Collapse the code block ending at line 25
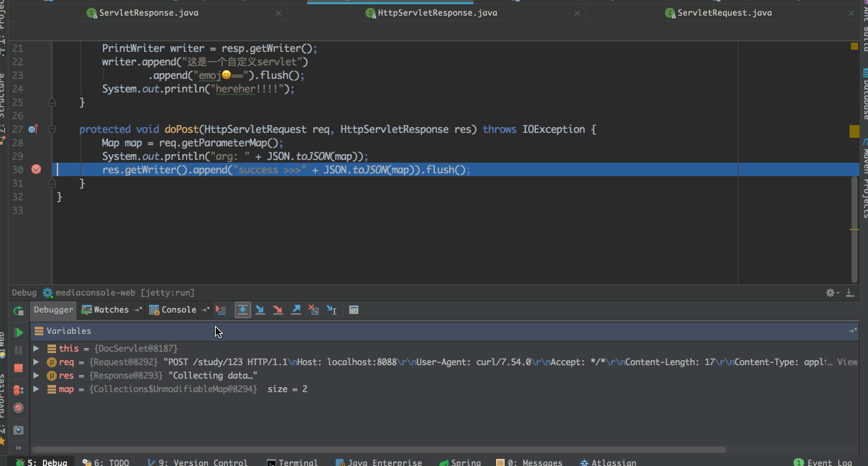 52,102
